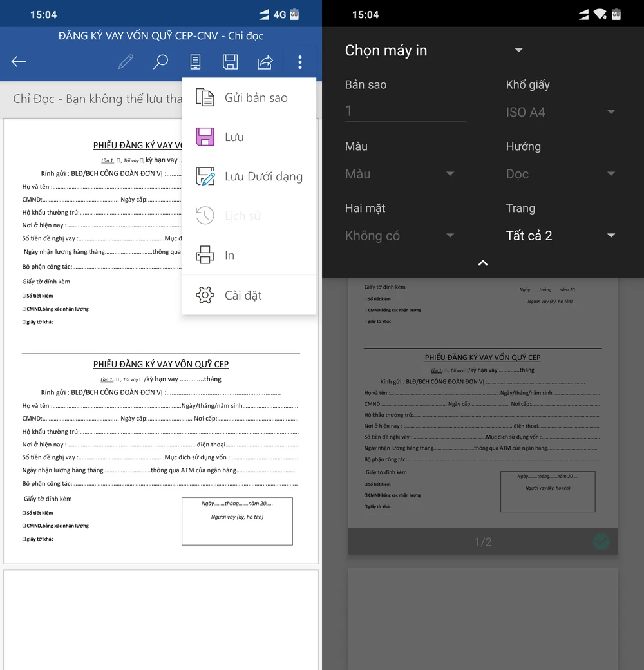The image size is (644, 670).
Task: Click the printer icon next to In
Action: pyautogui.click(x=205, y=255)
